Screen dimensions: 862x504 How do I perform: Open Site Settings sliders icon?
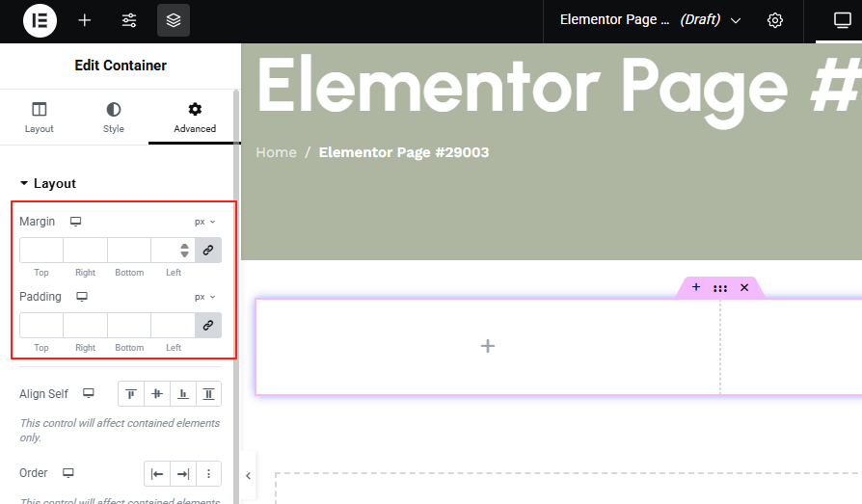[129, 20]
